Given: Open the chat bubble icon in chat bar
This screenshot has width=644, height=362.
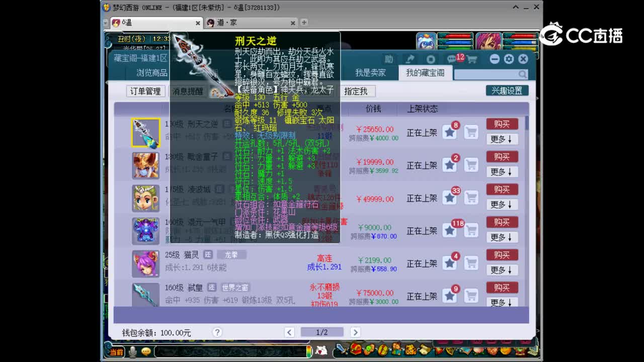Looking at the screenshot, I should [146, 351].
